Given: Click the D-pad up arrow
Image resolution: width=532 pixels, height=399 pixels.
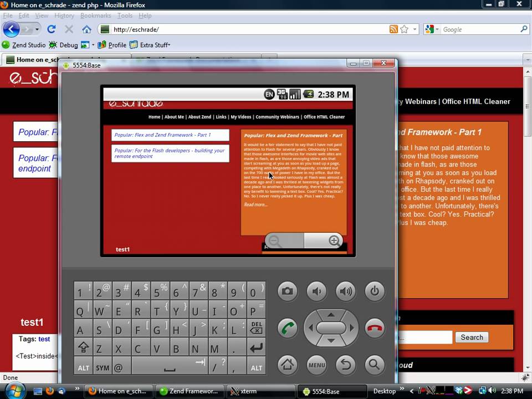Looking at the screenshot, I should [331, 315].
